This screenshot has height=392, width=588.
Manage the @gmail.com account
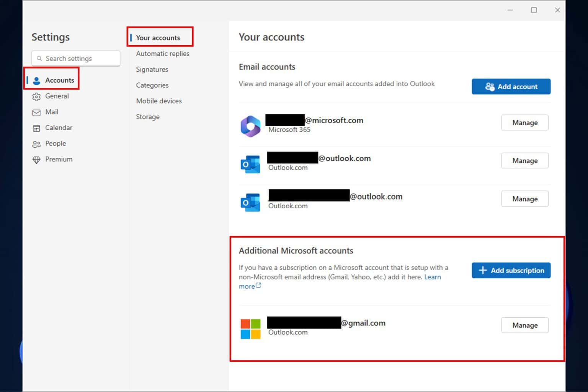click(x=525, y=325)
